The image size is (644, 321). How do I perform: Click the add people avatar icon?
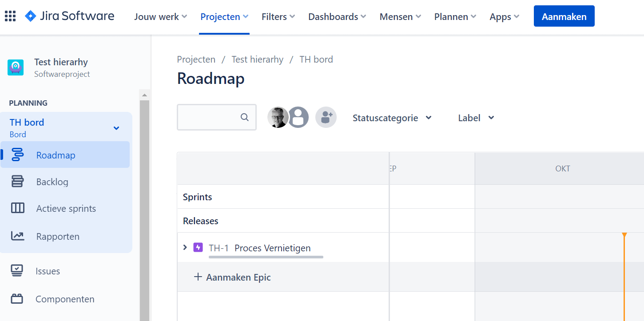coord(326,118)
